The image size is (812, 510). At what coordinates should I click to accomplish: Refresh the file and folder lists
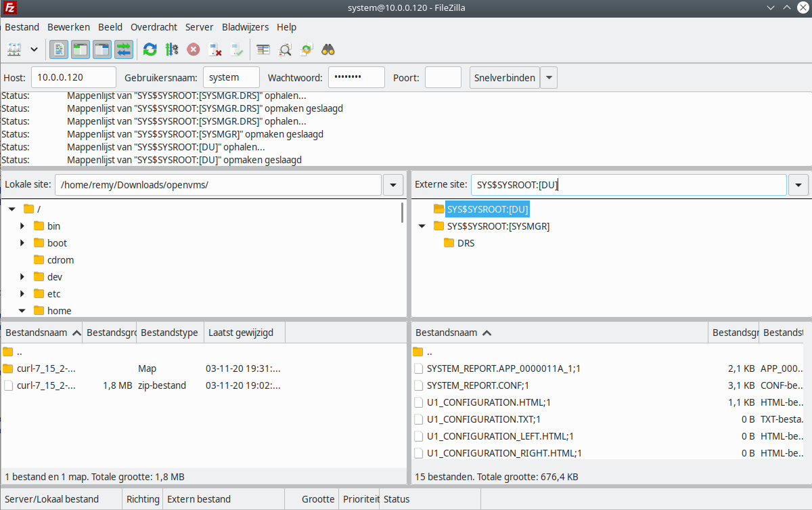[x=149, y=49]
